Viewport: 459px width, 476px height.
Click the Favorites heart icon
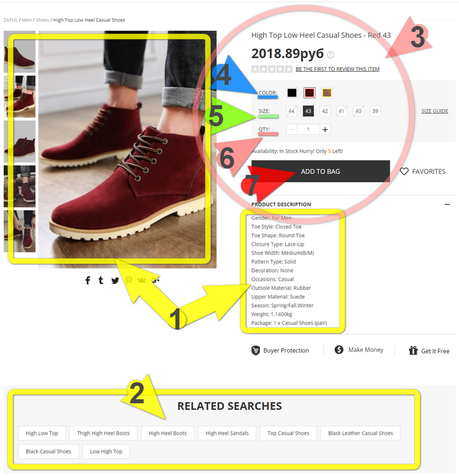tap(404, 172)
